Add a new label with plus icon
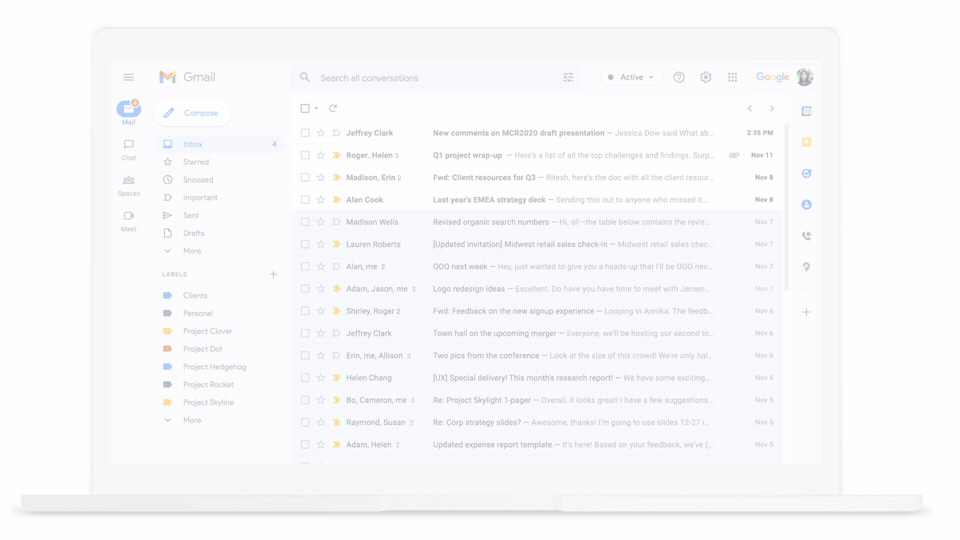 273,274
